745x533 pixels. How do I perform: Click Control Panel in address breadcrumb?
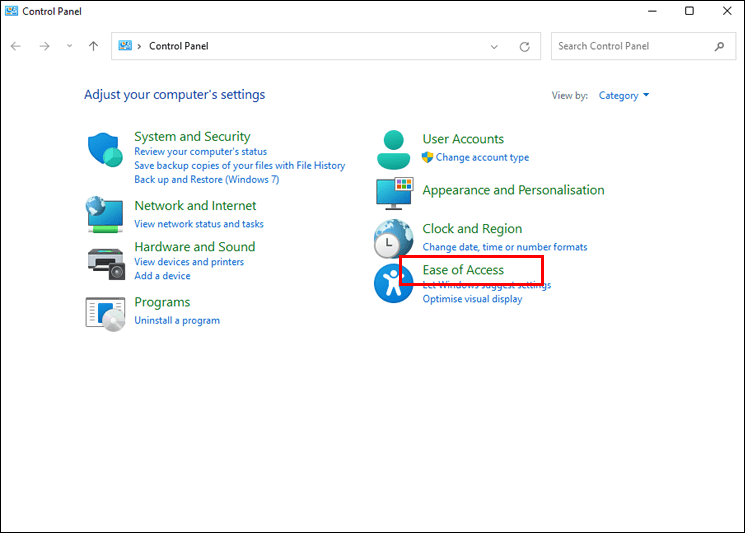[x=179, y=46]
